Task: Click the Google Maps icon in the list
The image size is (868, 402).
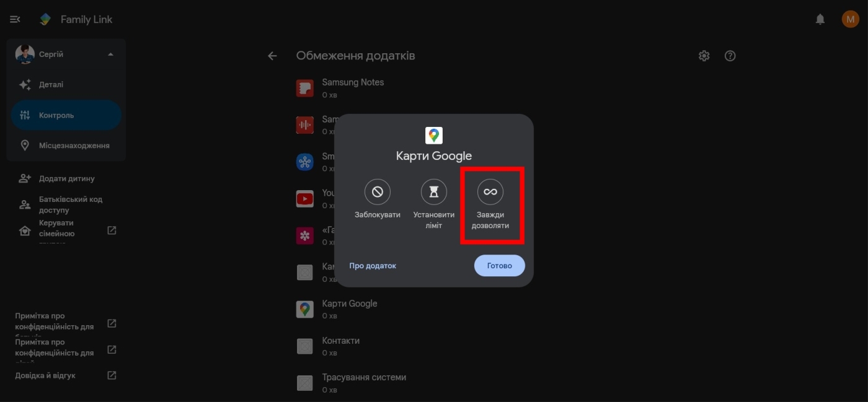Action: 304,309
